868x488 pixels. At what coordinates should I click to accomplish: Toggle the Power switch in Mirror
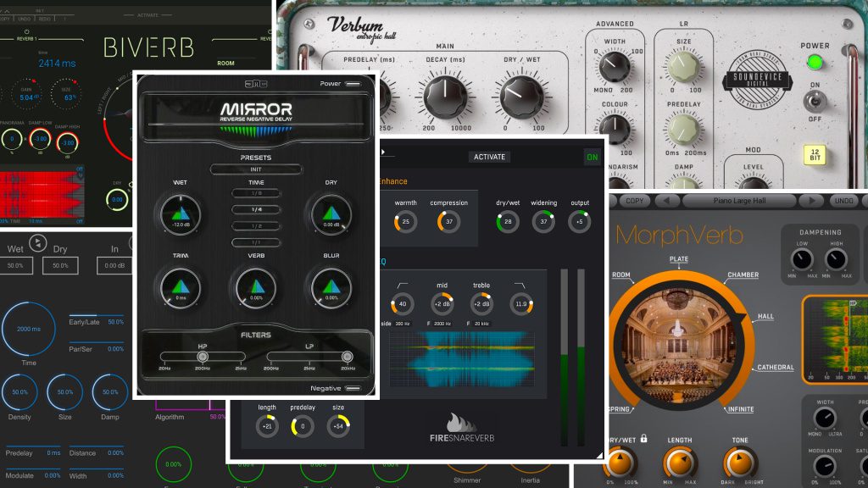point(353,84)
